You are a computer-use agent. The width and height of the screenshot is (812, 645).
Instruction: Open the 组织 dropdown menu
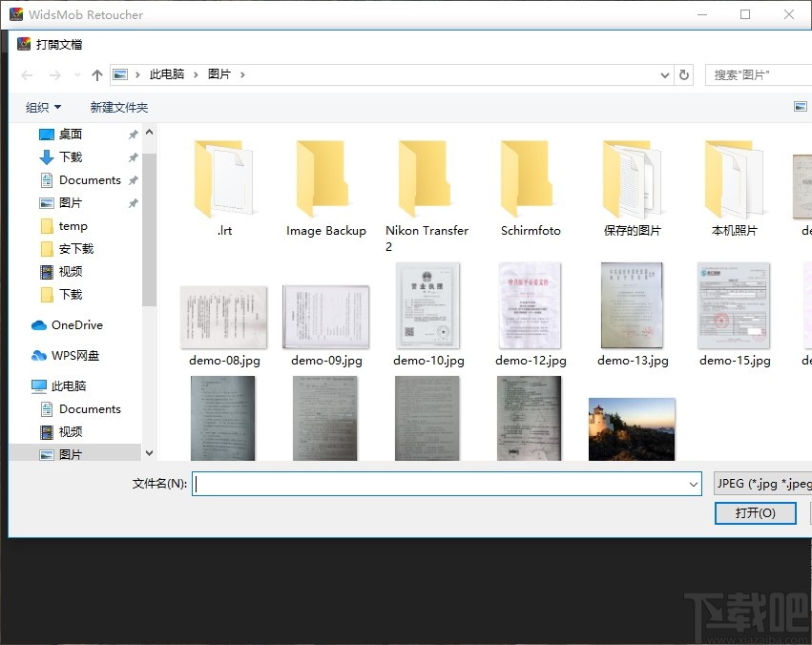(42, 107)
